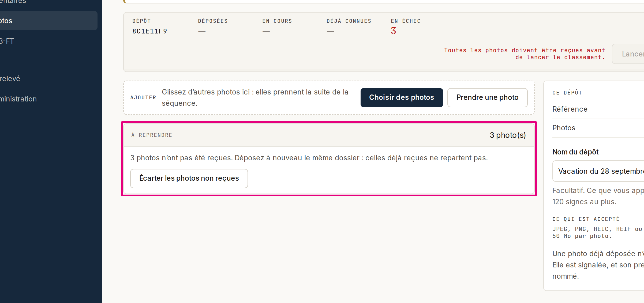Click Écarter les photos non reçues
This screenshot has width=644, height=303.
coord(189,178)
